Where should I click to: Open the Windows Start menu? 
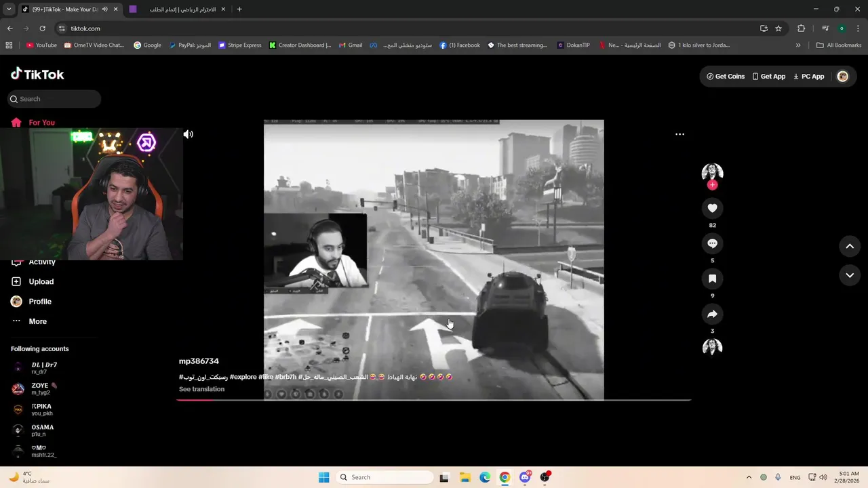(324, 477)
